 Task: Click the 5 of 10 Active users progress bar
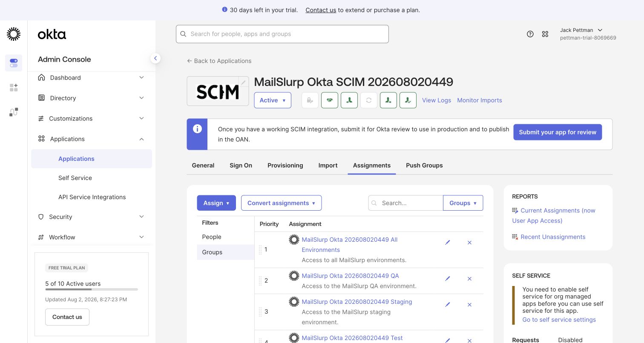pos(92,289)
